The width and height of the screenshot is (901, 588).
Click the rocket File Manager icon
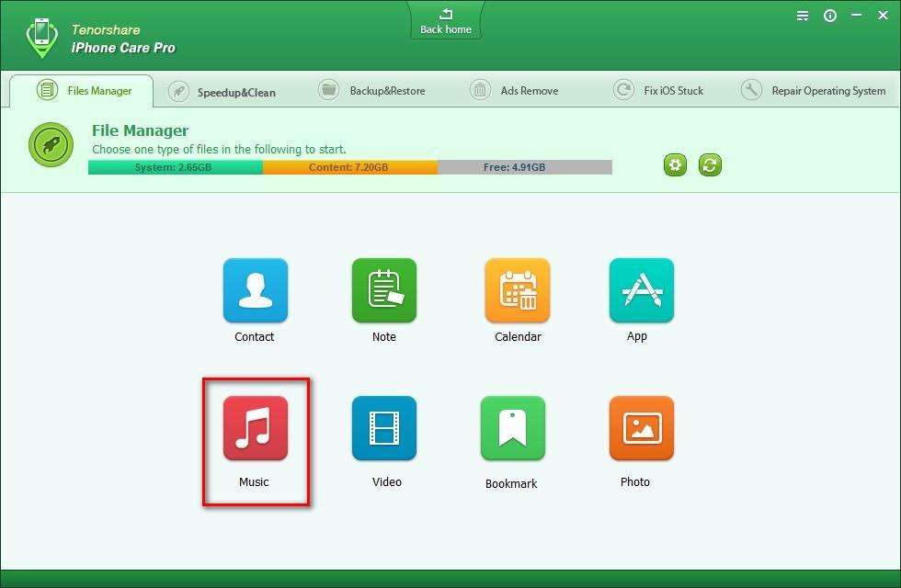click(51, 145)
